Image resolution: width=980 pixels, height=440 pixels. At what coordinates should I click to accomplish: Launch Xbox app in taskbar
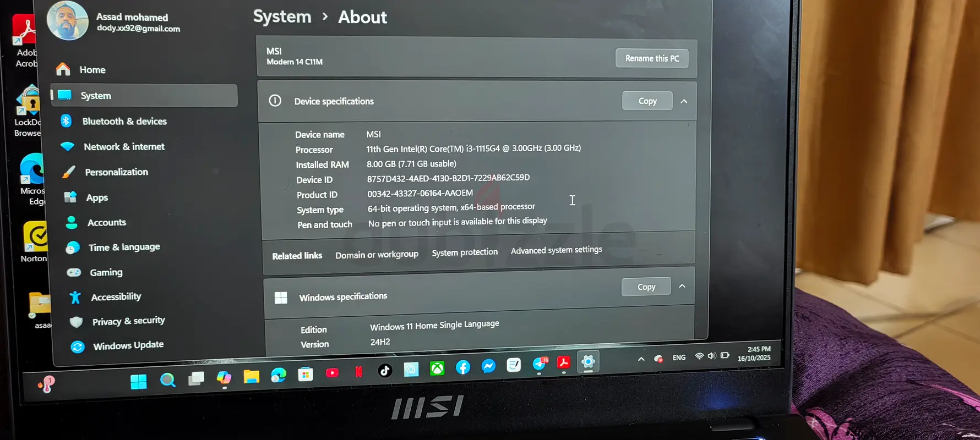[x=437, y=369]
